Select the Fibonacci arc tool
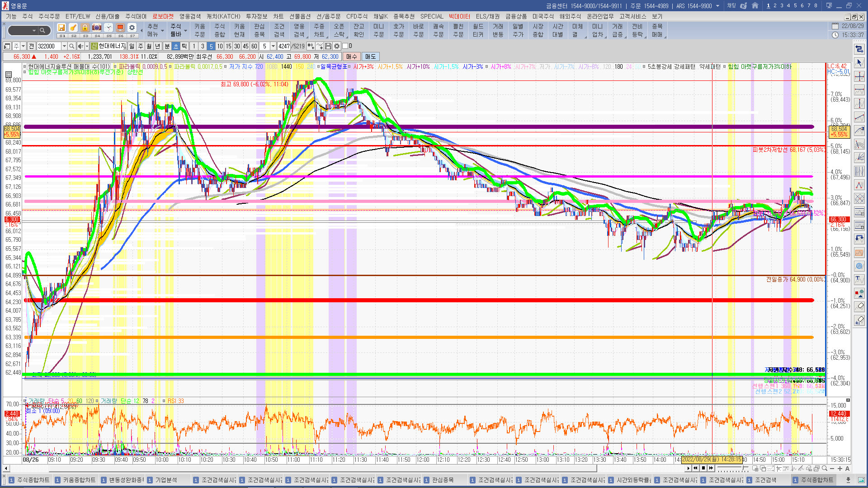The height and width of the screenshot is (488, 868). pyautogui.click(x=859, y=144)
